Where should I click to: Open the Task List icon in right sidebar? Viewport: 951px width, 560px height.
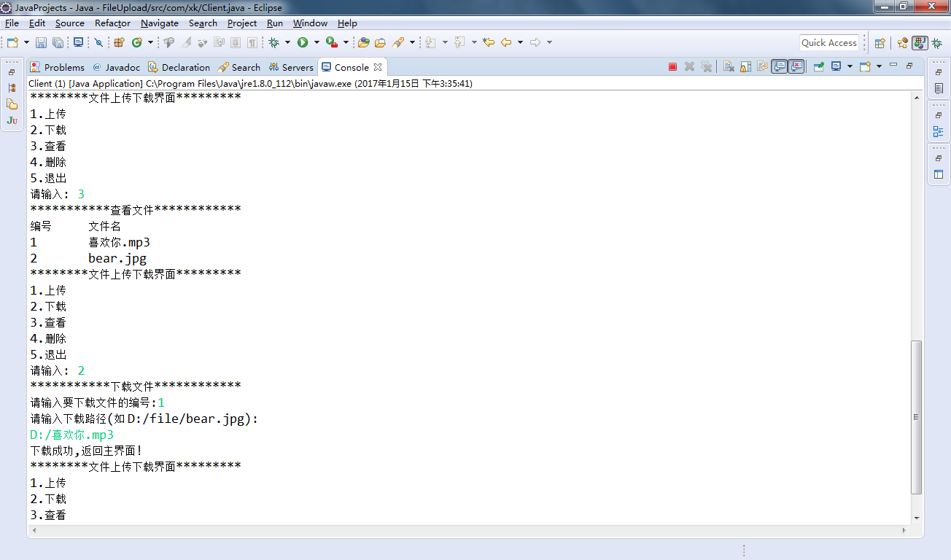click(x=939, y=89)
